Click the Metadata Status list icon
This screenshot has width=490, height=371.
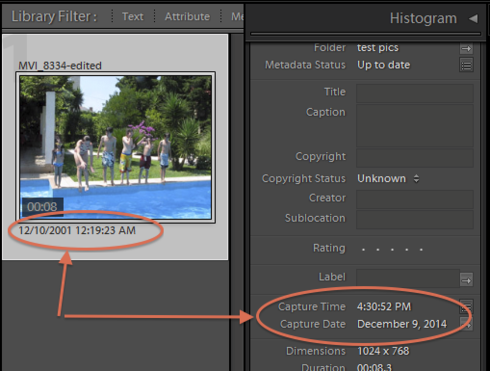tap(466, 65)
